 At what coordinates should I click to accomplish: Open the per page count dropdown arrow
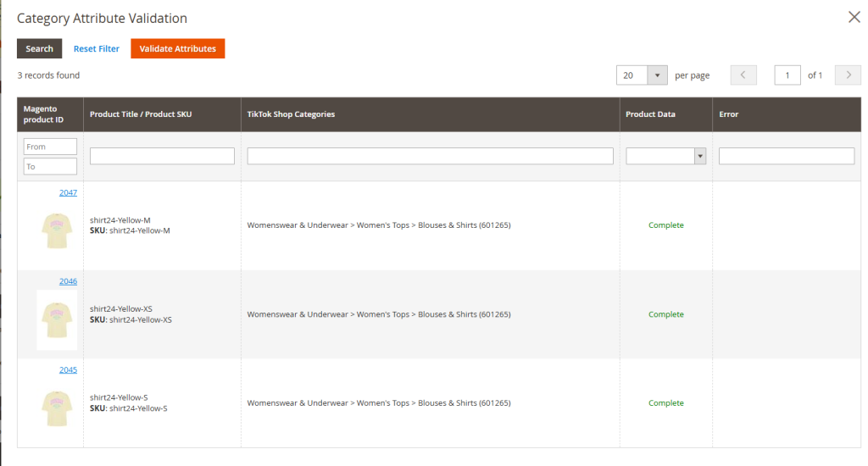coord(658,75)
